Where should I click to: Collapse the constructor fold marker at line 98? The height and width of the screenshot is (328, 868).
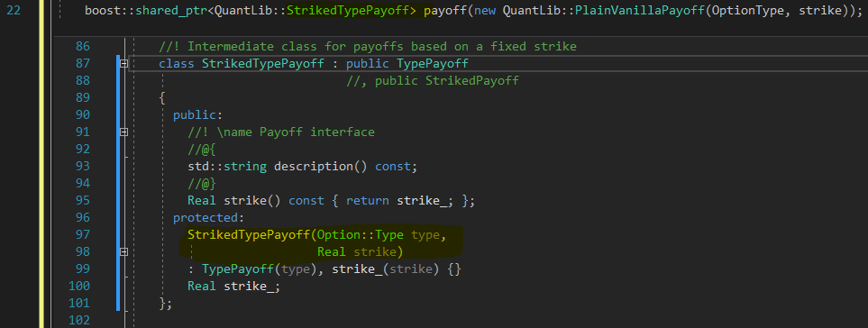click(124, 252)
